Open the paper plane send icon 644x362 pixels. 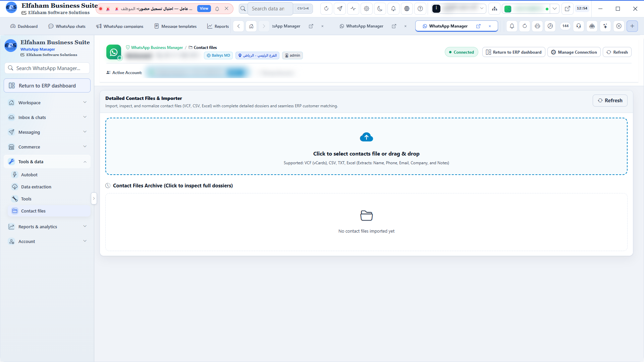[340, 9]
